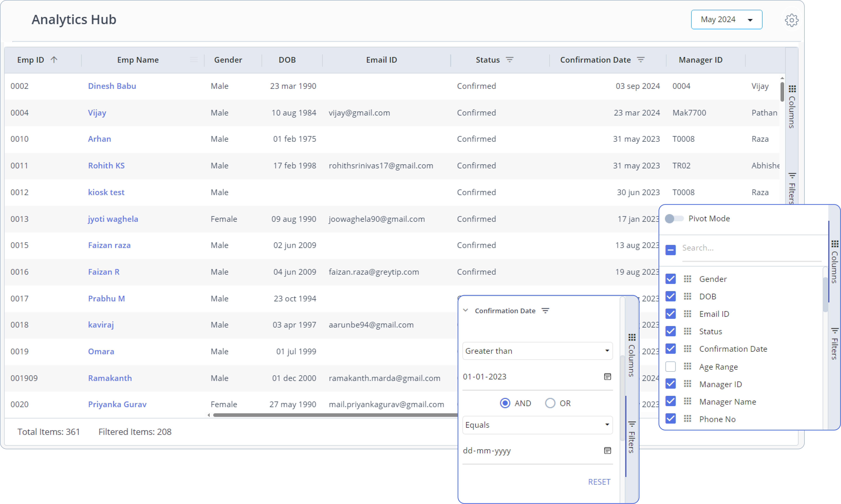Check the Age Range column checkbox

tap(670, 366)
